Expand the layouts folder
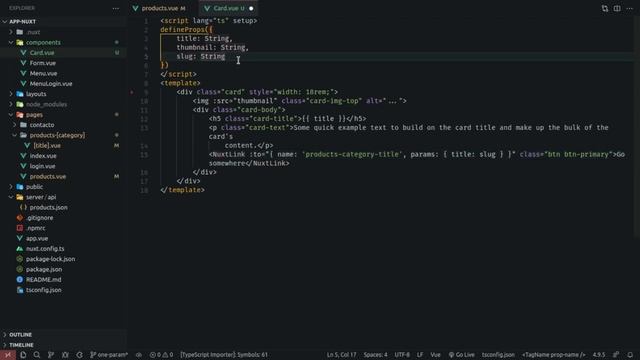Viewport: 640px width, 360px height. (63, 94)
